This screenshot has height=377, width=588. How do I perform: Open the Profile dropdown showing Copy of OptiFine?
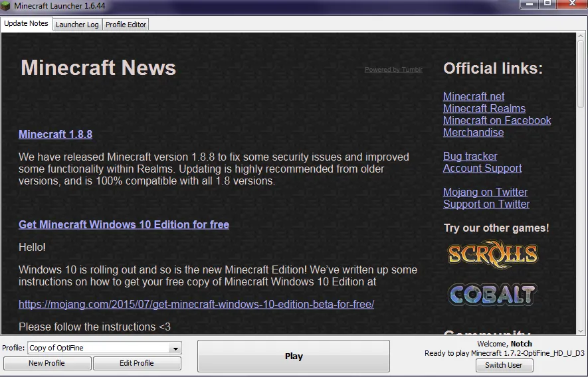pos(104,348)
